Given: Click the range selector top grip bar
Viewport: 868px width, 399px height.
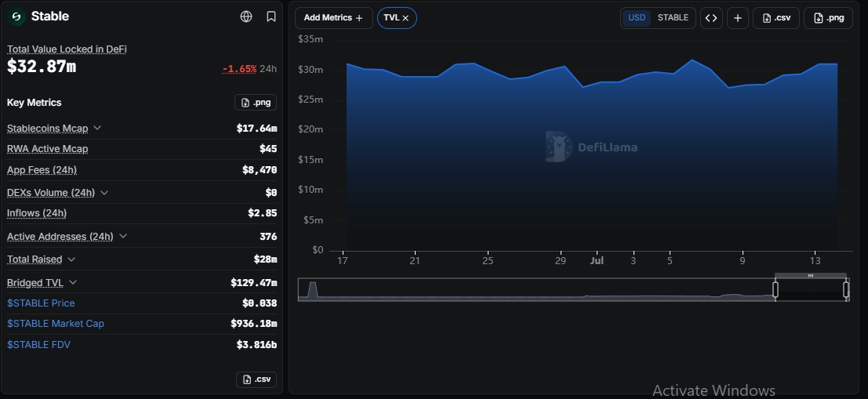Looking at the screenshot, I should click(811, 275).
